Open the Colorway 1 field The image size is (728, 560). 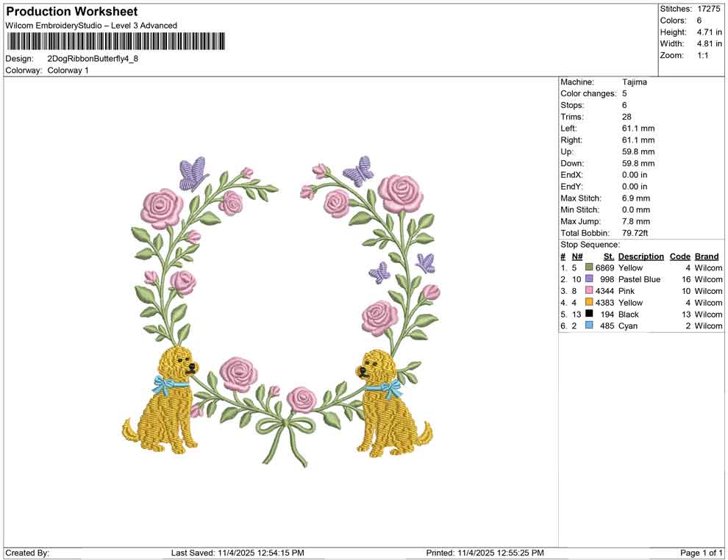tap(67, 71)
